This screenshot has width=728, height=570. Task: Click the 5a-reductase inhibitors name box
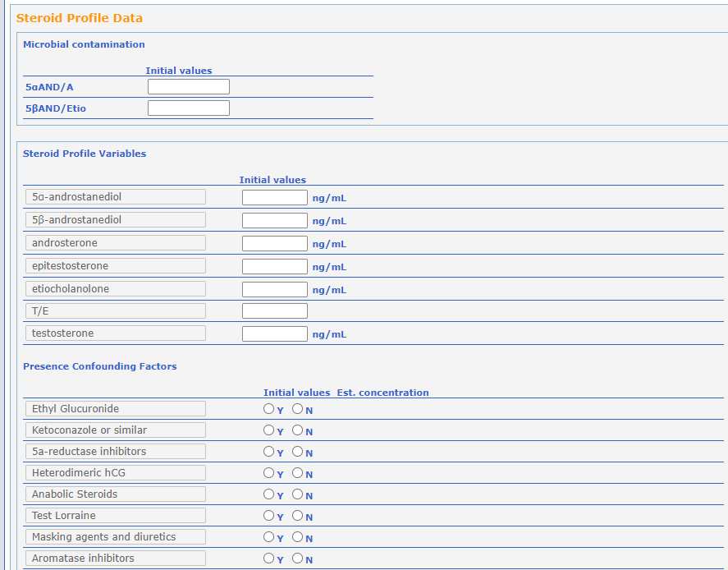point(116,452)
